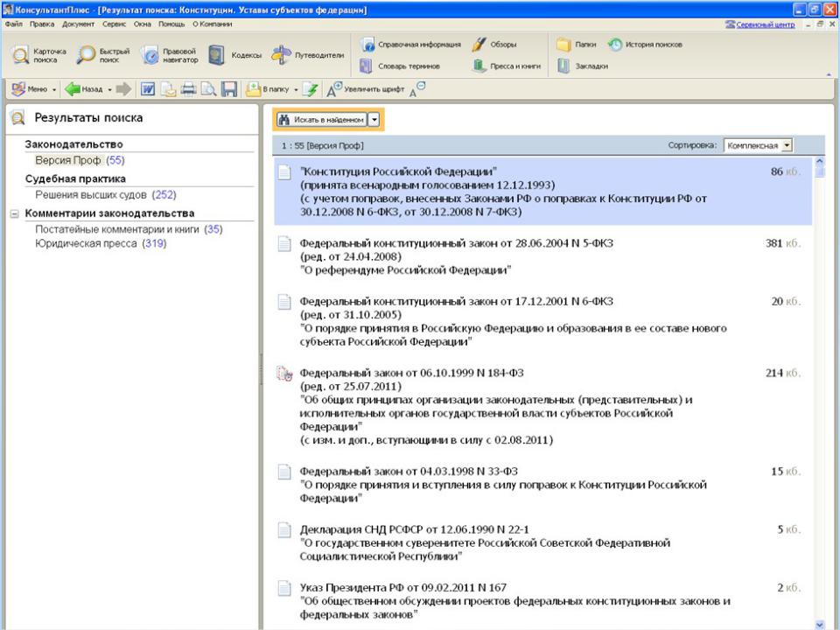
Task: Click results list scroll up arrow
Action: coord(819,161)
